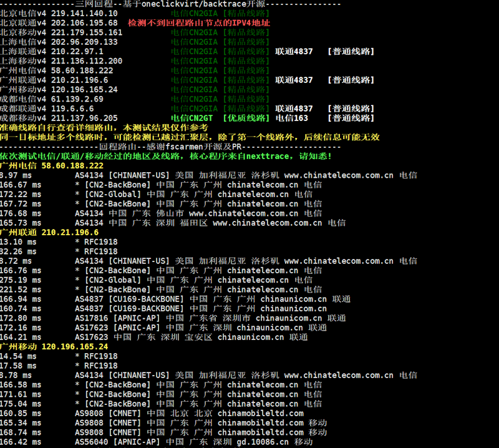The height and width of the screenshot is (448, 499).
Task: Click "[CU169-BACKBONE]" in the 166.94 ms row
Action: tap(146, 299)
